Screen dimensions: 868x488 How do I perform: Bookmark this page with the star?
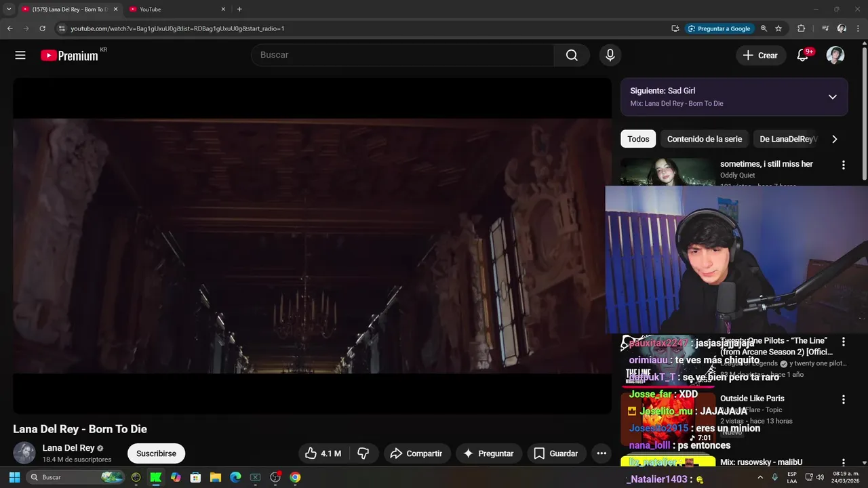(x=778, y=28)
